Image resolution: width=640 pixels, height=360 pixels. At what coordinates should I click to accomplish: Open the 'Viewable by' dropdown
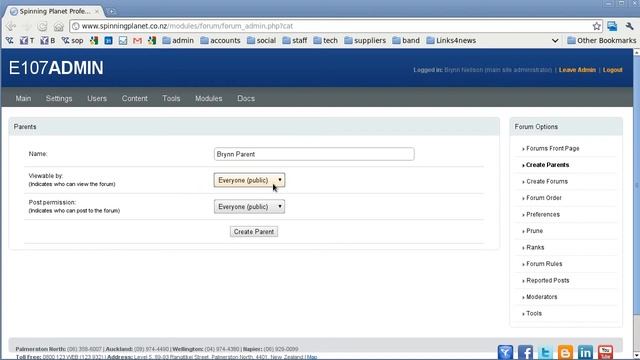click(x=249, y=180)
